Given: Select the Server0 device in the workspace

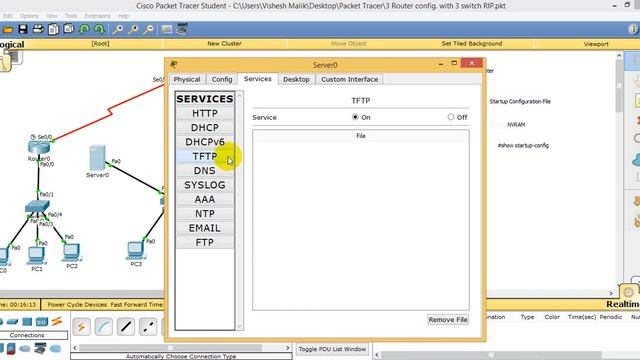Looking at the screenshot, I should (x=98, y=158).
